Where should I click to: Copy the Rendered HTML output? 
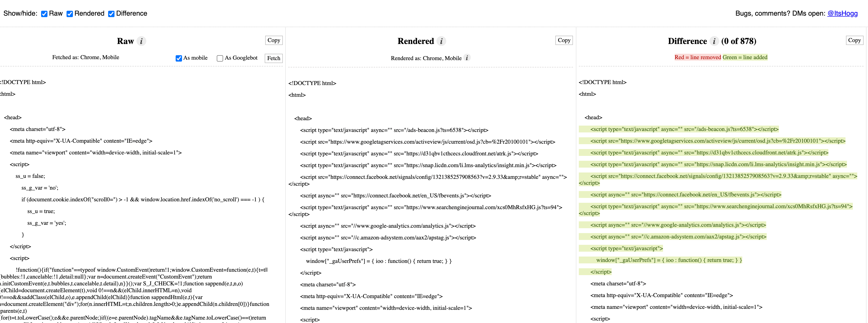pos(564,40)
